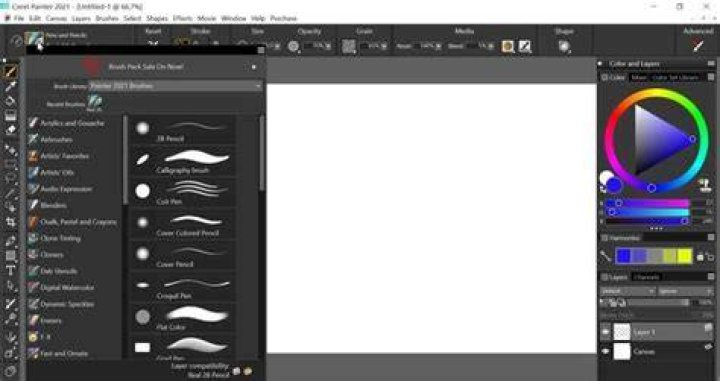Open the Shape dab profile icon

tap(564, 46)
